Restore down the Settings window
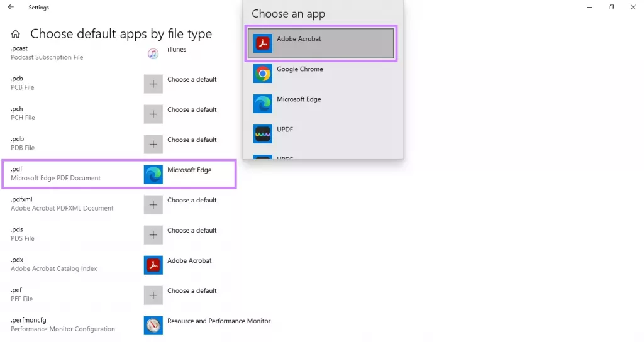The height and width of the screenshot is (342, 644). coord(611,7)
